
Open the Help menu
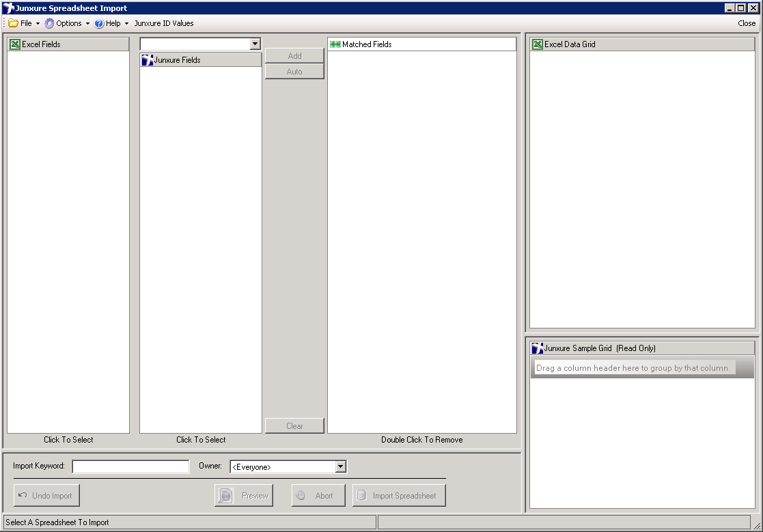point(111,23)
